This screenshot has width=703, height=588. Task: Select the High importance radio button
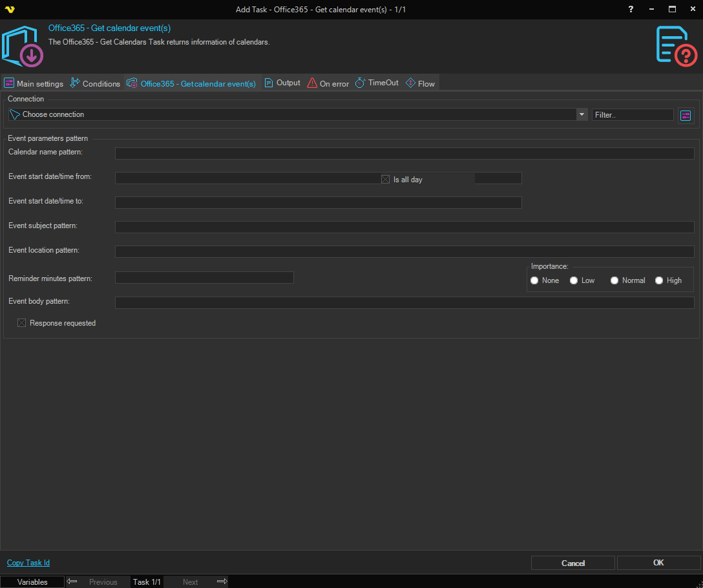click(x=658, y=280)
